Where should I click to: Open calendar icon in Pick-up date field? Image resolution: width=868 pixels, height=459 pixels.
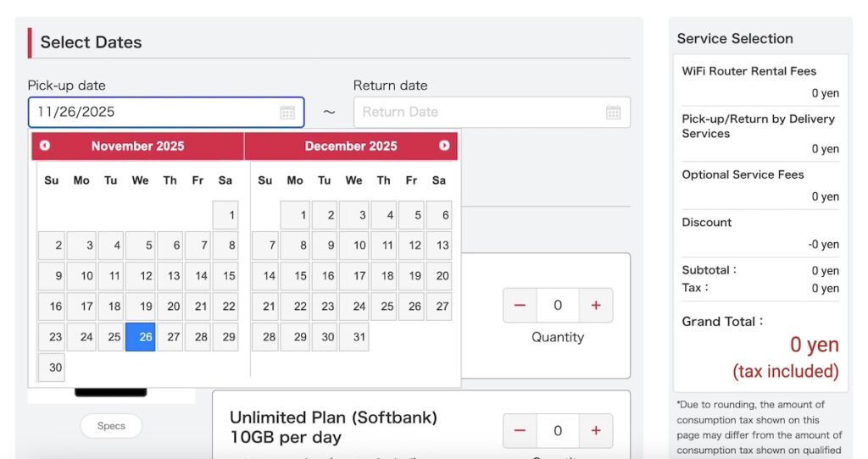point(287,113)
